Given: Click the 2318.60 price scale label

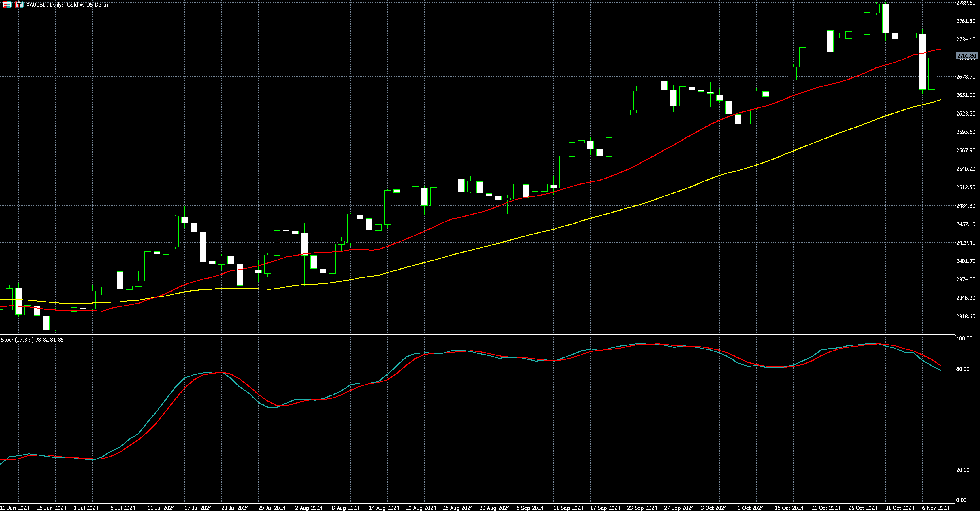Looking at the screenshot, I should click(x=966, y=316).
